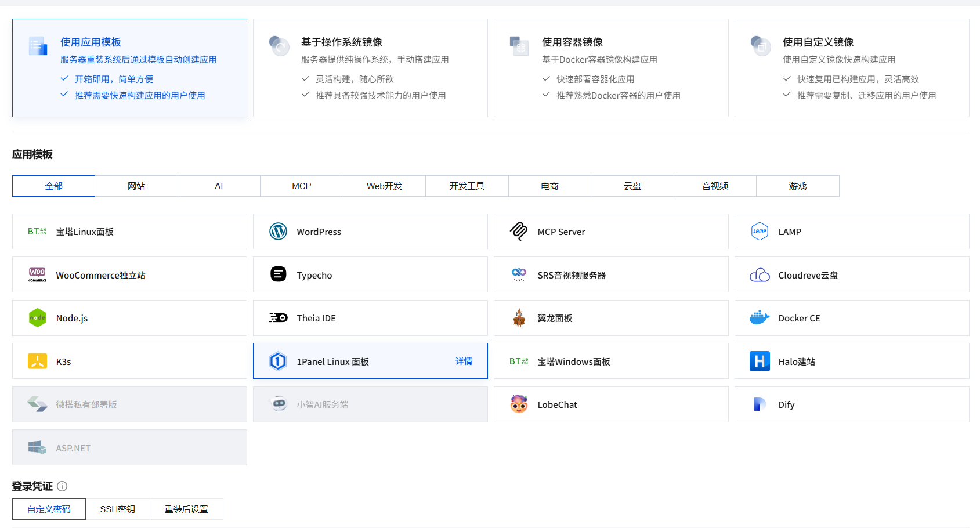Image resolution: width=980 pixels, height=528 pixels.
Task: Click the SRS音视频服务器 icon
Action: point(519,274)
